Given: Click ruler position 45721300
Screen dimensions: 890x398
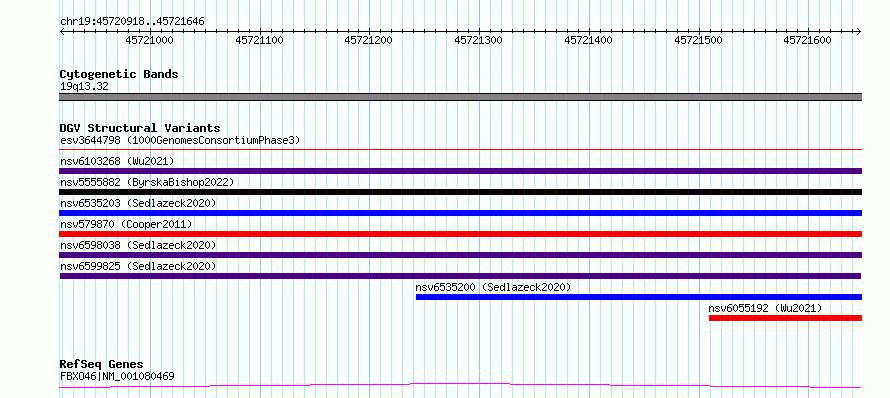Looking at the screenshot, I should pos(478,40).
